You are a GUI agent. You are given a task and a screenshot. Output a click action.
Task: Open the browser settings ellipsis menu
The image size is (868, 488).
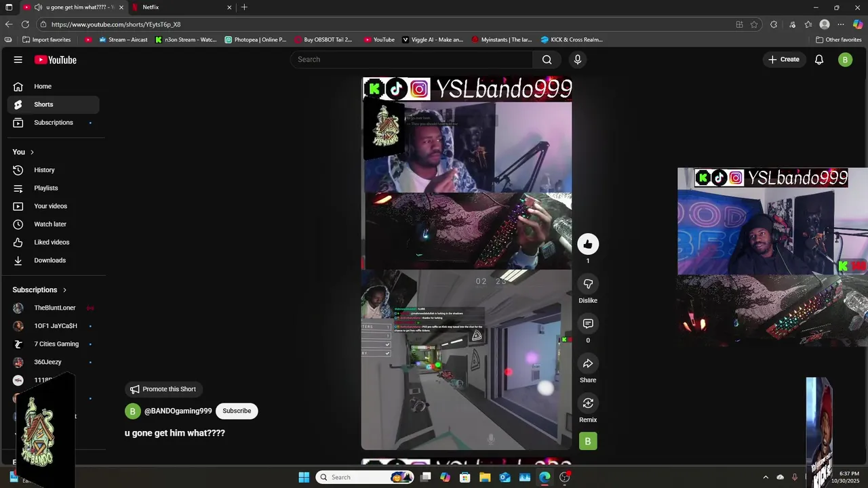pos(841,24)
